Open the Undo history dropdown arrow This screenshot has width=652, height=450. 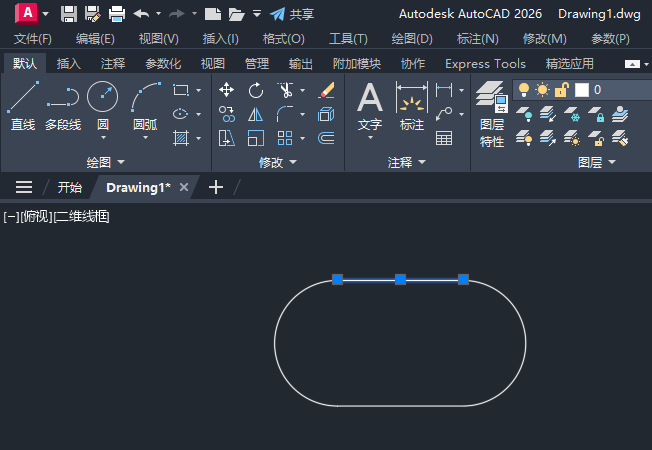158,14
